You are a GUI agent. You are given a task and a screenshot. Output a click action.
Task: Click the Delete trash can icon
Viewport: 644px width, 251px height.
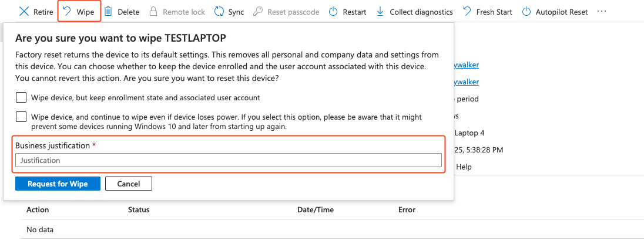108,12
